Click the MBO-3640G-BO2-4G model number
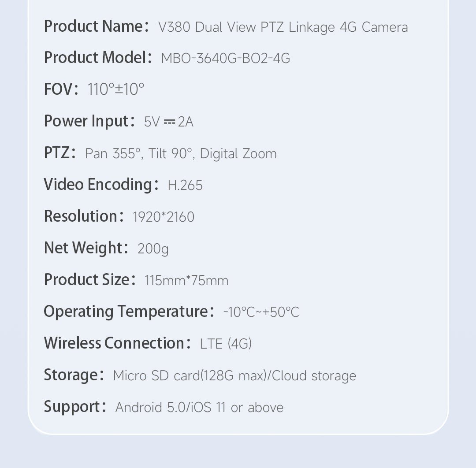 click(x=225, y=59)
